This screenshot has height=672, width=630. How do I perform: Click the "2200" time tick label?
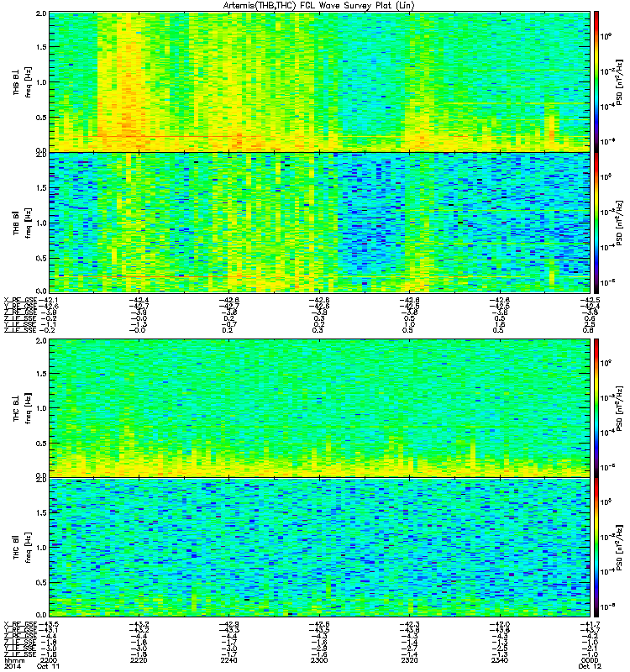(49, 660)
